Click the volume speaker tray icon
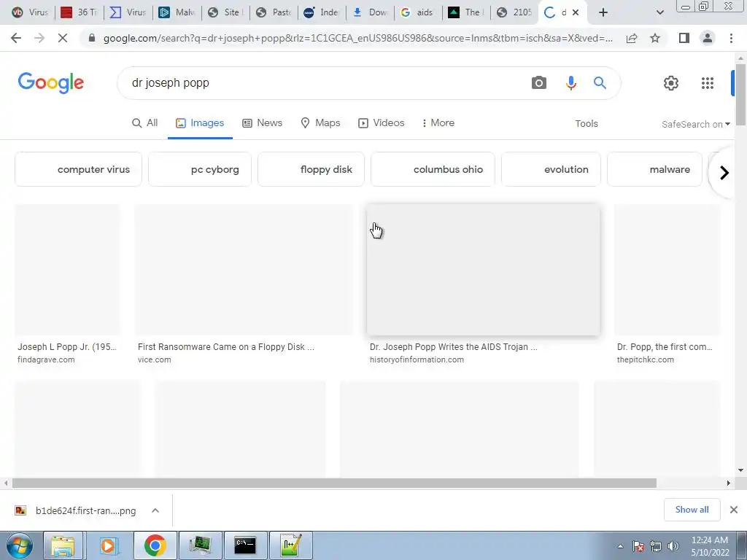Image resolution: width=747 pixels, height=560 pixels. [673, 546]
